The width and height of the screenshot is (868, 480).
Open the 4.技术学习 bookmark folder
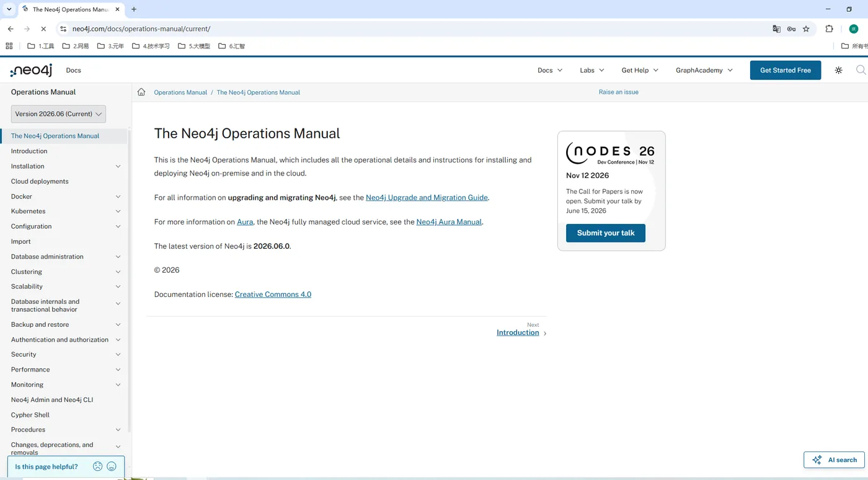point(151,46)
